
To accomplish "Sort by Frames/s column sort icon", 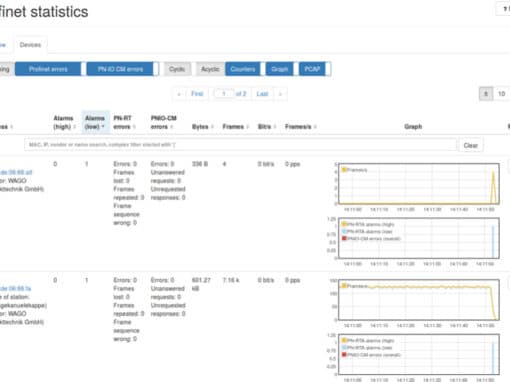I will pos(315,127).
